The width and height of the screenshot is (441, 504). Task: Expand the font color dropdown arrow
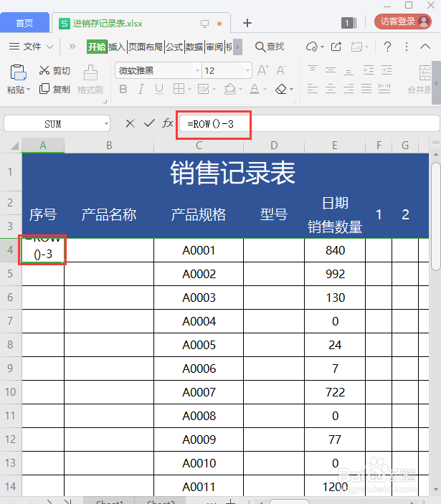(x=265, y=90)
